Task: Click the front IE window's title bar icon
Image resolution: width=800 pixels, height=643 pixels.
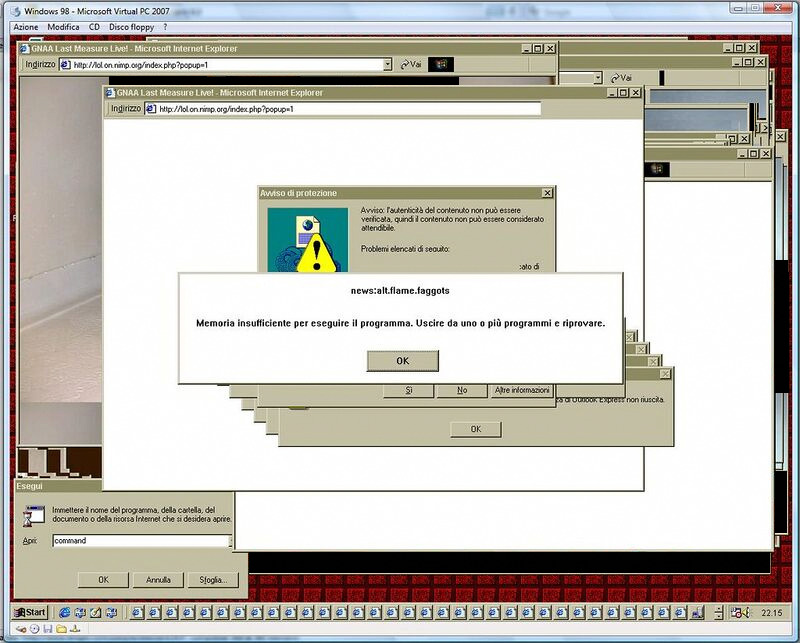Action: pyautogui.click(x=110, y=93)
